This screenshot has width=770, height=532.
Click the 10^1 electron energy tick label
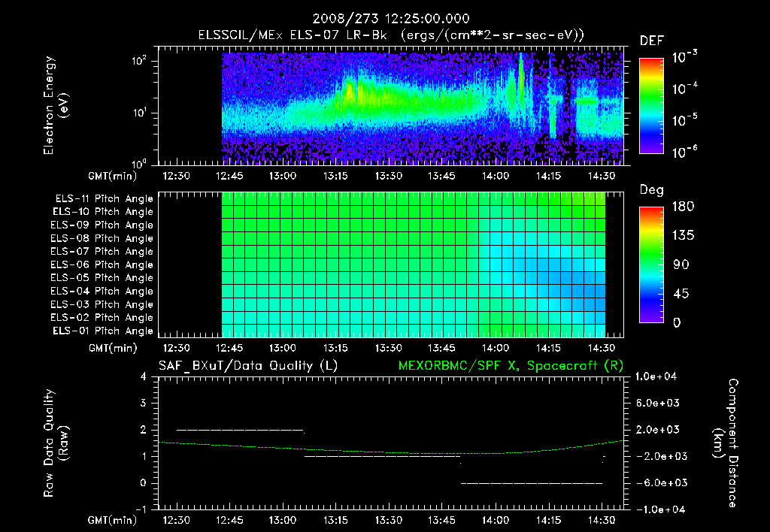(139, 113)
